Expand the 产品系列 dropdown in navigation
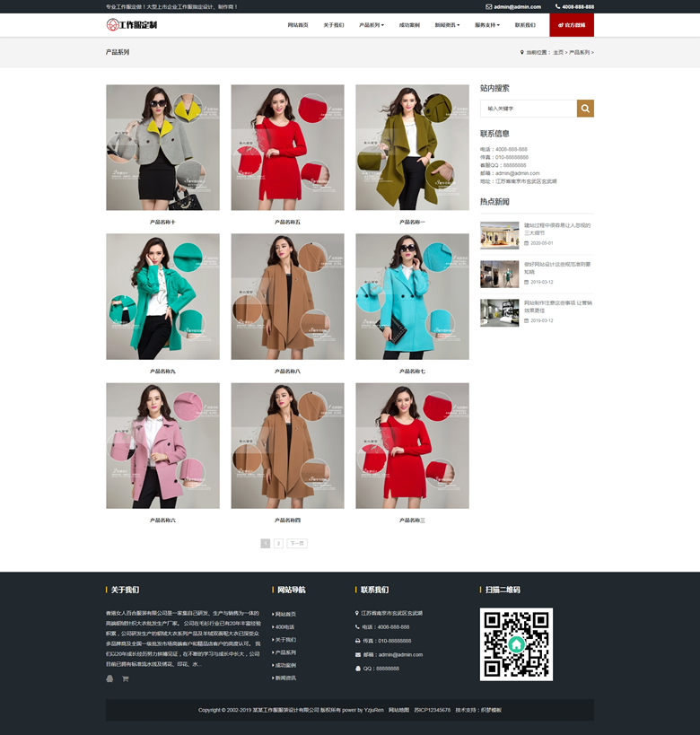 (x=372, y=25)
